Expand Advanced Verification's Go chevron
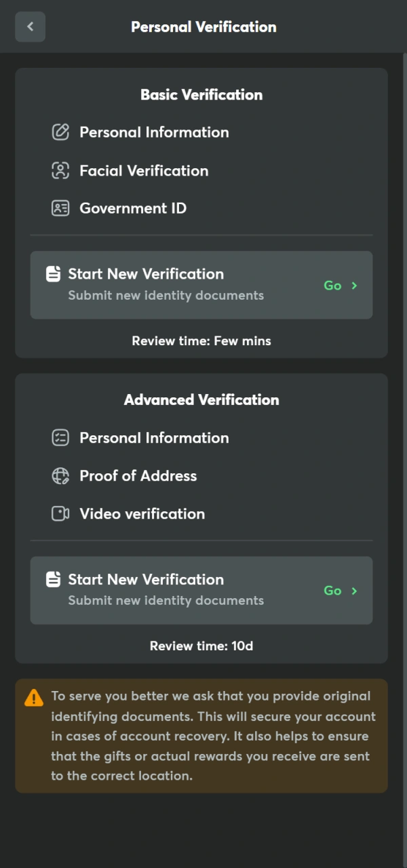This screenshot has width=407, height=868. point(353,591)
